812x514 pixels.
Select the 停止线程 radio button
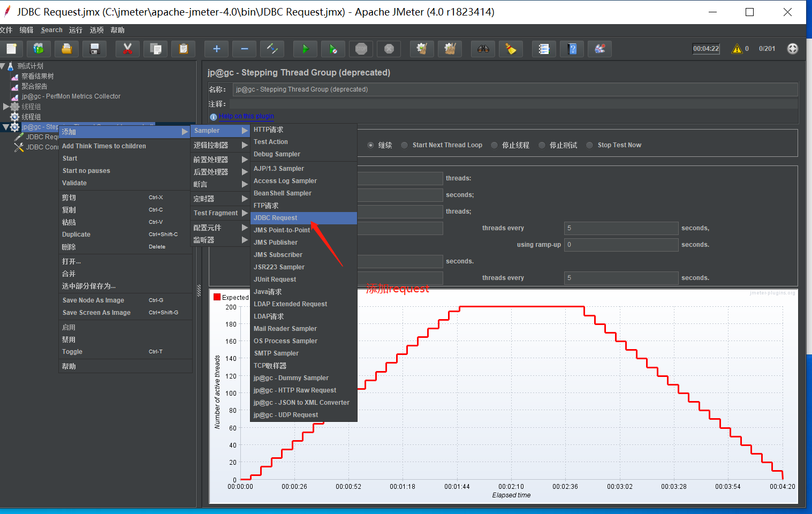[x=494, y=145]
